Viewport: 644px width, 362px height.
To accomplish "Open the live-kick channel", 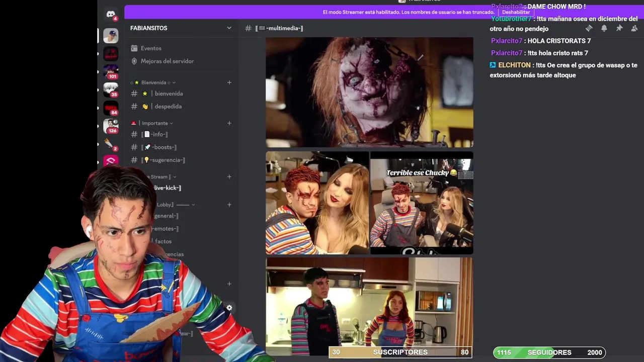I will coord(168,188).
